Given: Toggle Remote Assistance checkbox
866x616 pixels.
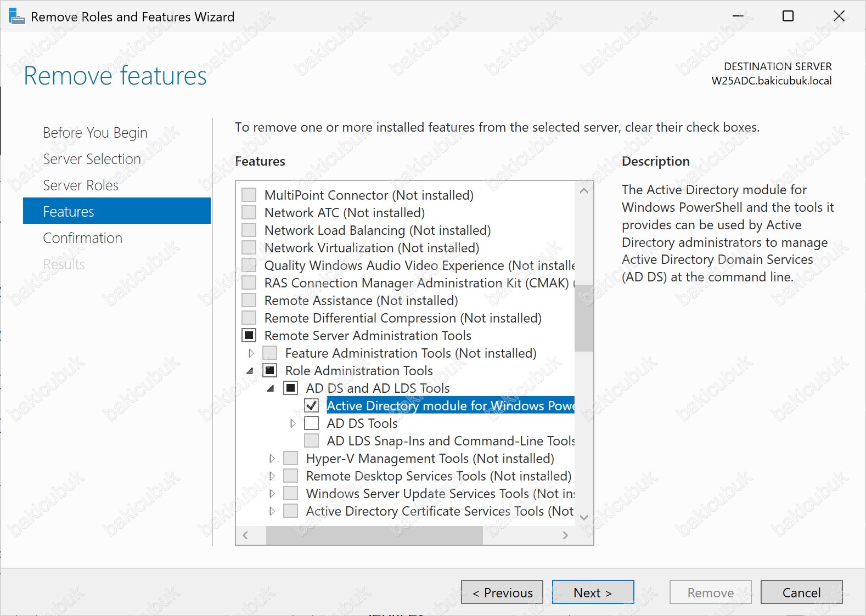Looking at the screenshot, I should (x=249, y=301).
